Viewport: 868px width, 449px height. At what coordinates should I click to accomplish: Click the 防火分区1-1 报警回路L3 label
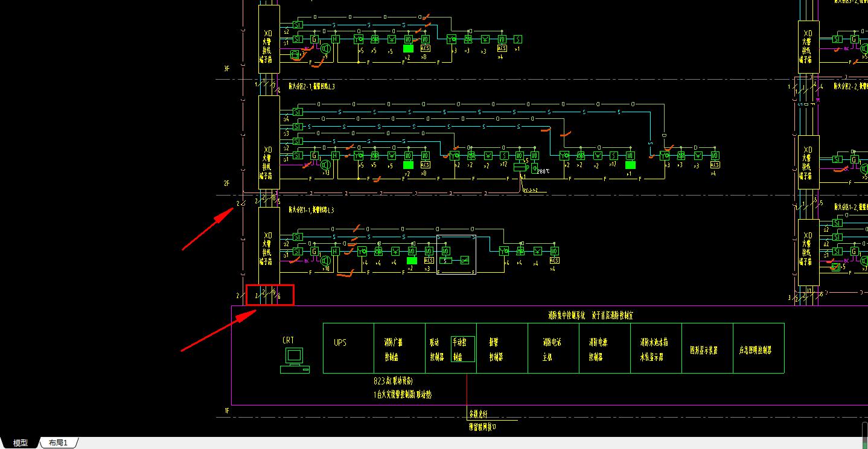[311, 210]
